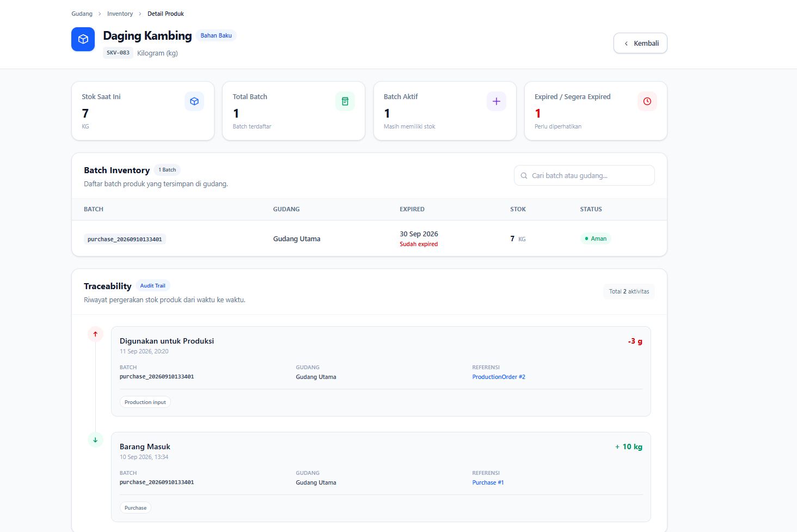Click the GUDANG column header in the table
Screen dimensions: 797x532
pyautogui.click(x=286, y=209)
